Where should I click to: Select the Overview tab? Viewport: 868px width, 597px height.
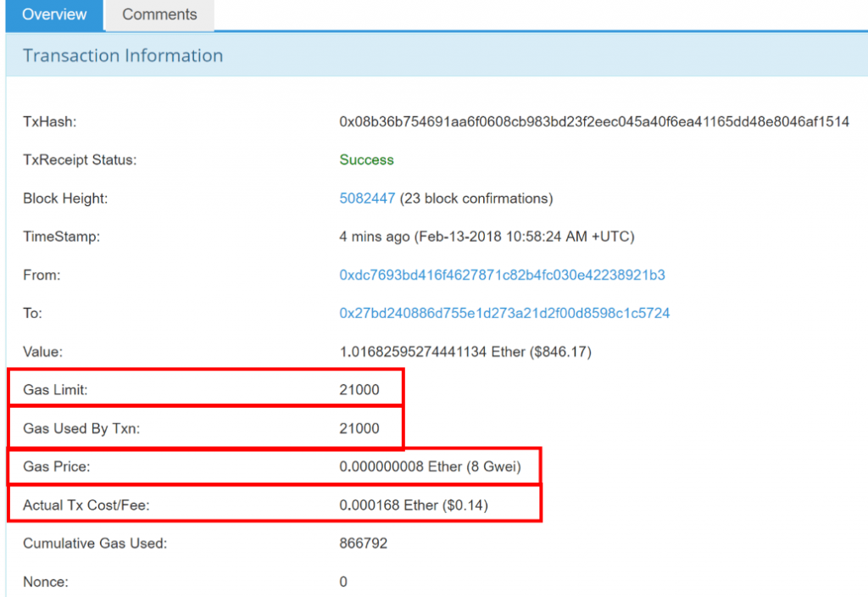54,14
